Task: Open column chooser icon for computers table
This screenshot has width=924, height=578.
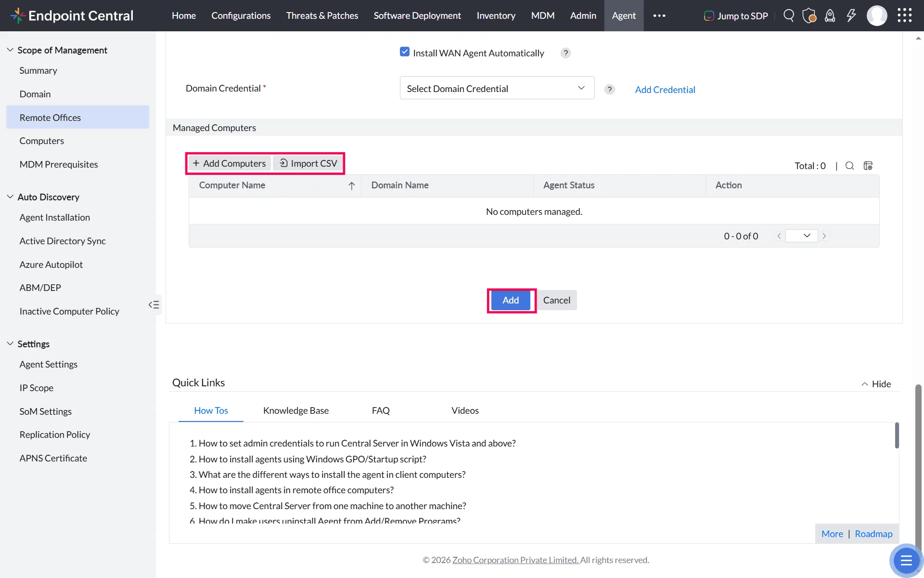Action: click(x=868, y=166)
